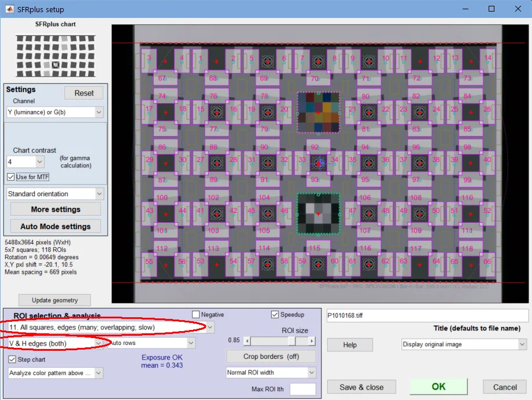This screenshot has height=400, width=532.
Task: Click the MATLAB icon in the title bar
Action: (10, 9)
